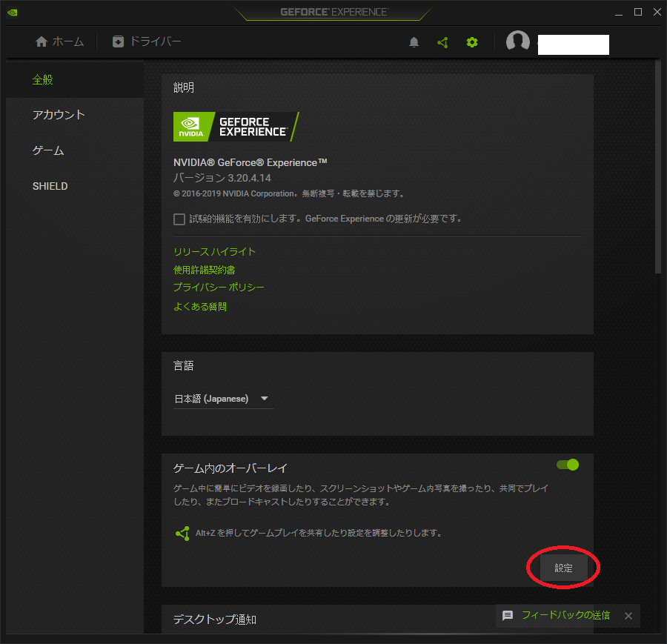
Task: Click the ゲーム内のオーバーレイ heading
Action: click(230, 468)
